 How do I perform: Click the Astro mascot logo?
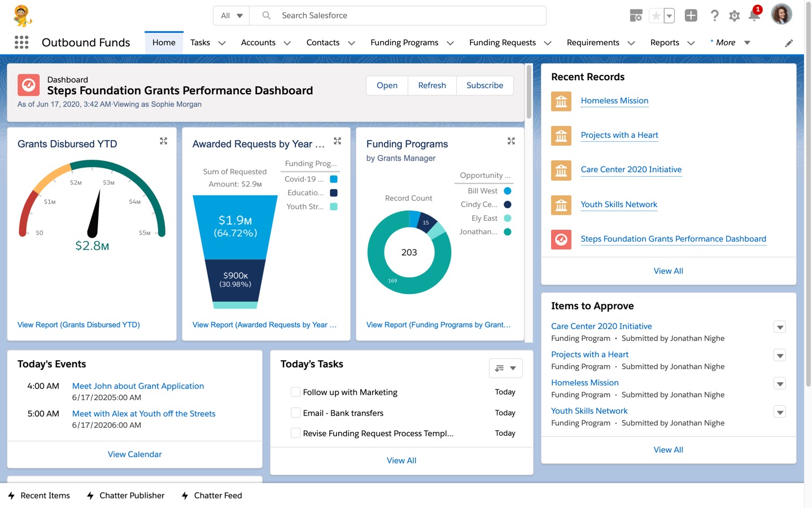pyautogui.click(x=23, y=16)
